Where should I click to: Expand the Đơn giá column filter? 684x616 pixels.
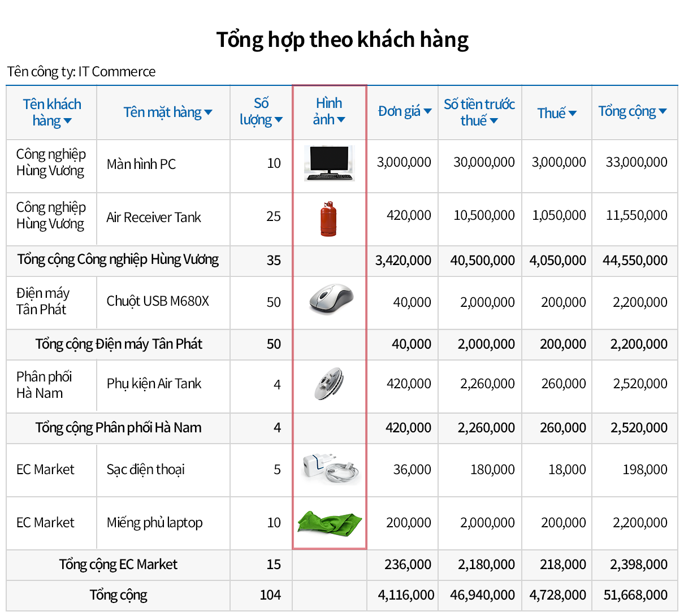click(x=427, y=112)
